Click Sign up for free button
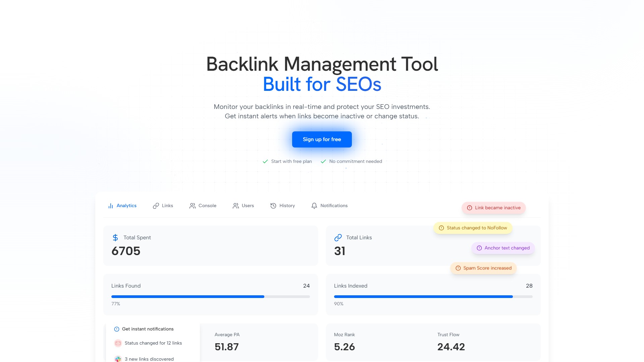The image size is (644, 362). point(322,139)
